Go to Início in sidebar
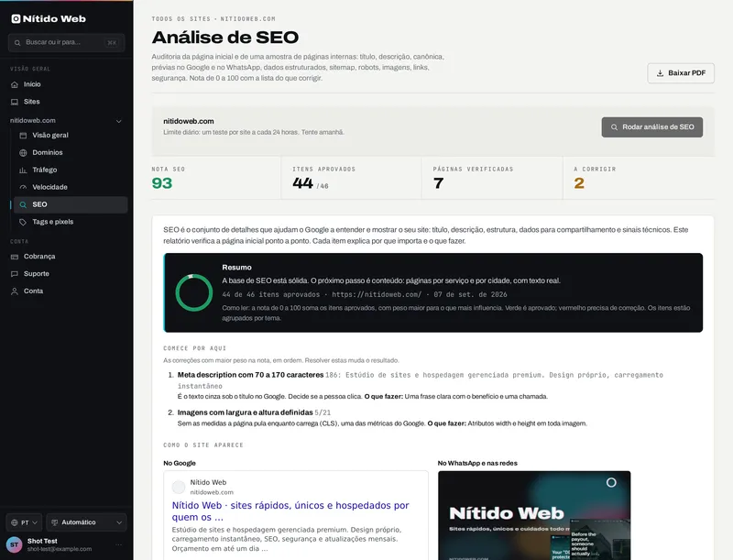Image resolution: width=733 pixels, height=560 pixels. click(x=67, y=84)
